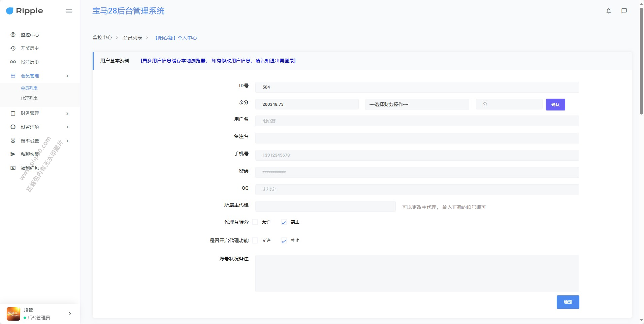The height and width of the screenshot is (324, 644).
Task: Toggle the hamburger sidebar menu icon
Action: (69, 11)
